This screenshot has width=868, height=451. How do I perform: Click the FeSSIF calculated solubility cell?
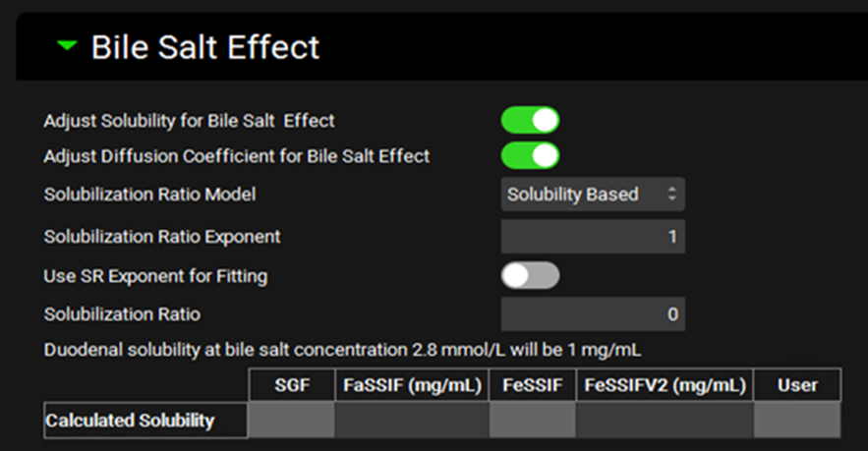point(533,421)
